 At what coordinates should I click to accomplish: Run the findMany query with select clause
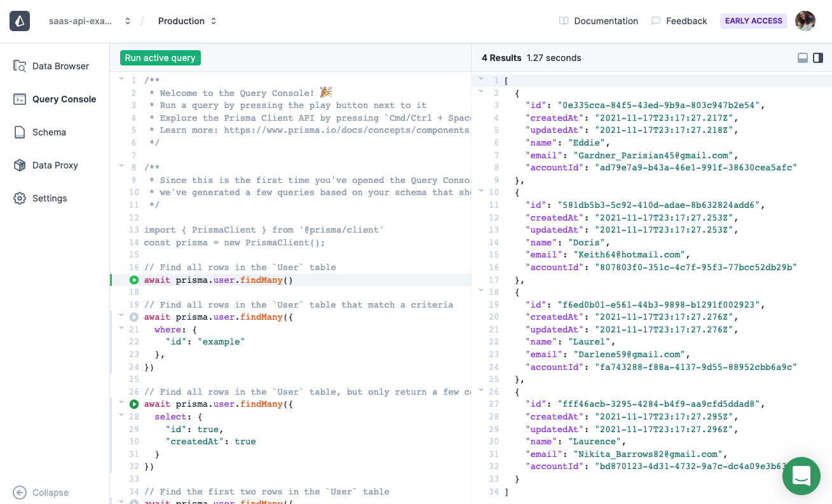(134, 404)
